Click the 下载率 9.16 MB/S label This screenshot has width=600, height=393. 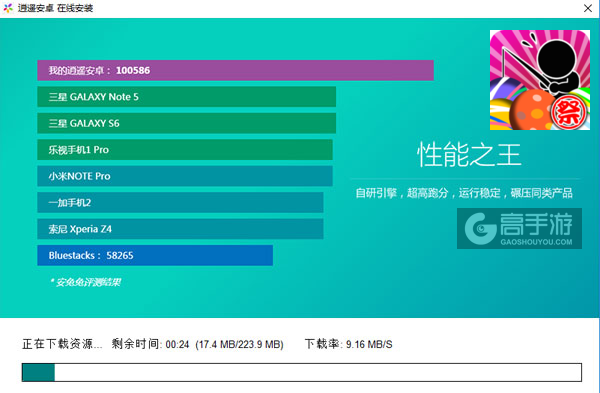[349, 344]
